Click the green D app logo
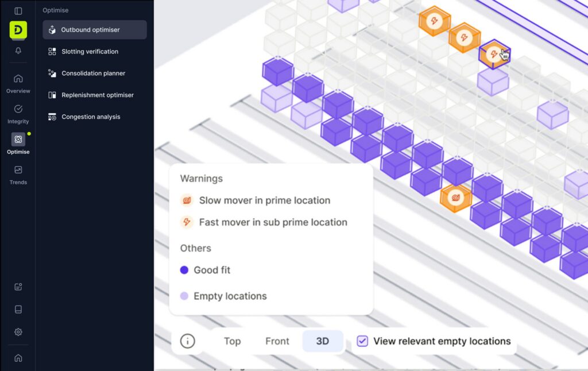 [18, 30]
